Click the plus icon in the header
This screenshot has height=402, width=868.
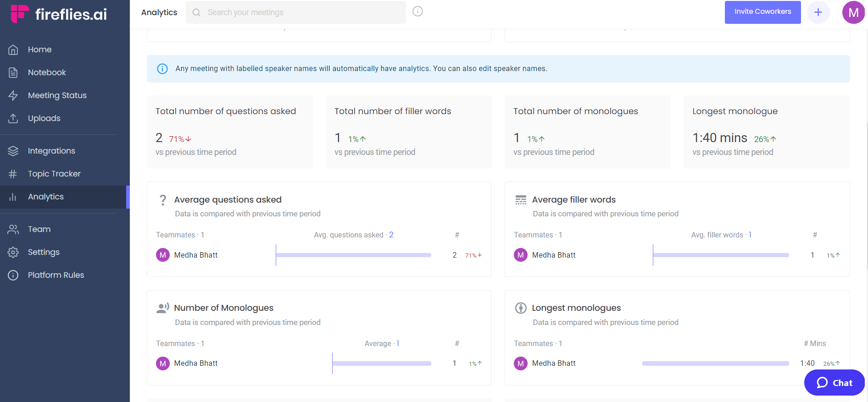point(818,12)
